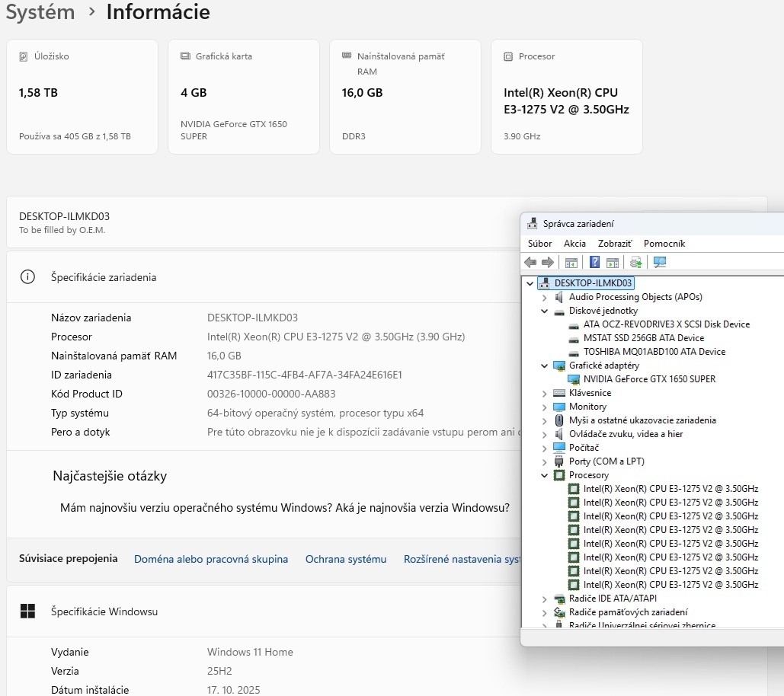Expand the Porty (COM a LPT) category
This screenshot has height=696, width=784.
(545, 461)
